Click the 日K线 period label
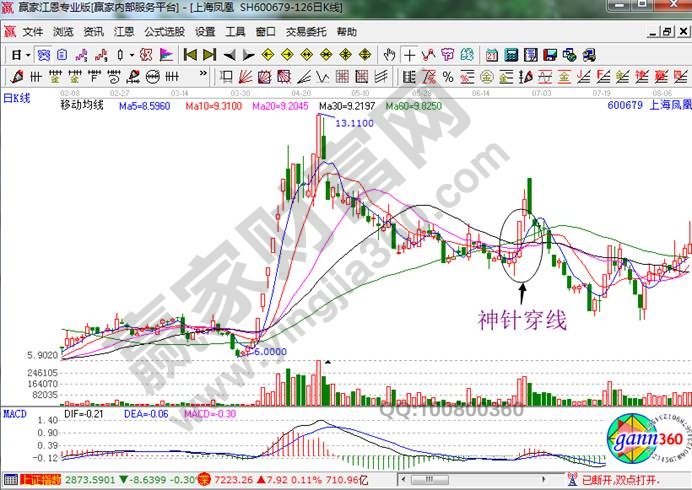692x490 pixels. [x=18, y=97]
